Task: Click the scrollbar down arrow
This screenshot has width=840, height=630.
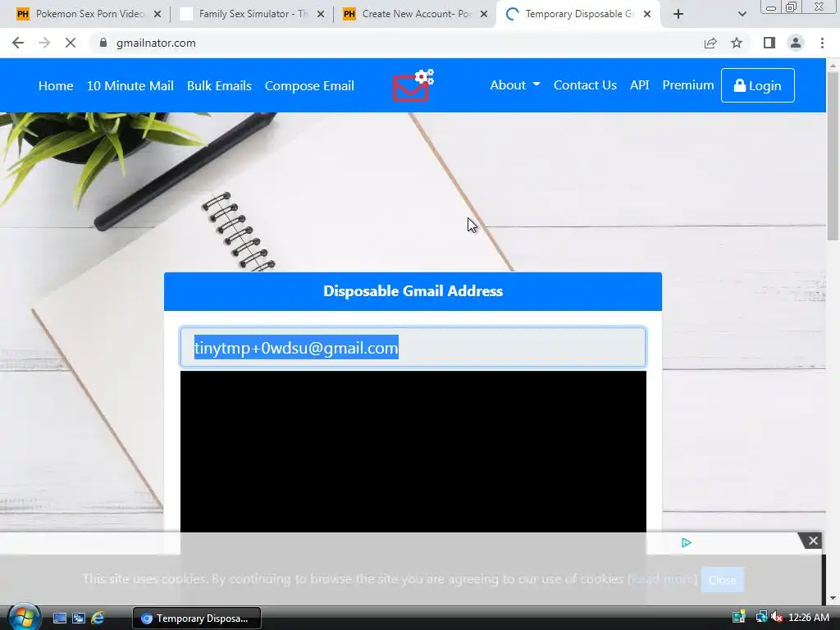Action: pyautogui.click(x=833, y=598)
